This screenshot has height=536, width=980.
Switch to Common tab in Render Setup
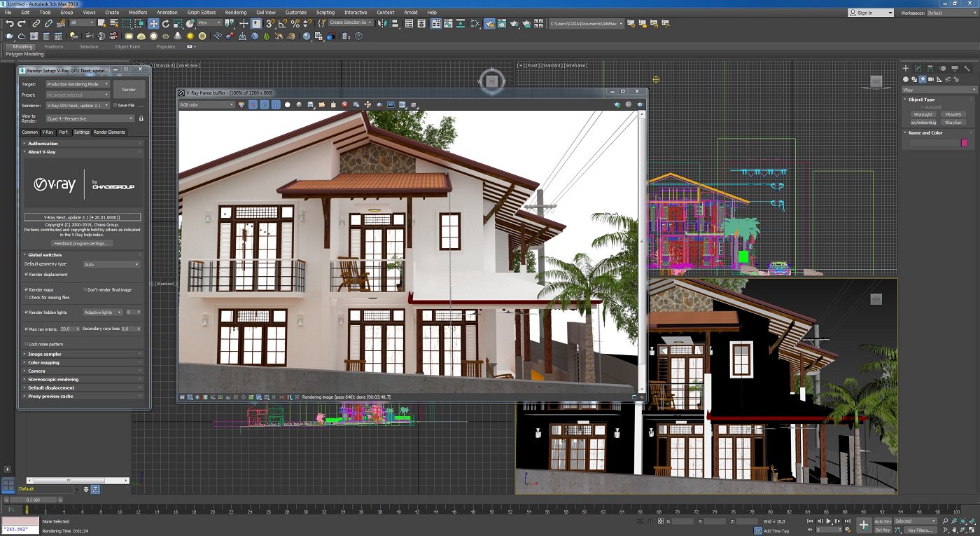coord(29,132)
